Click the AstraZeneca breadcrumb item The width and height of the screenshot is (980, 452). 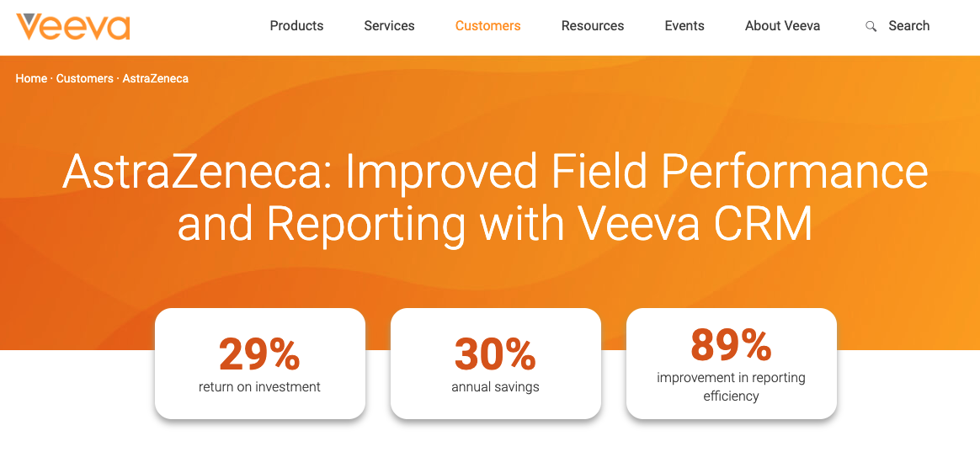(156, 78)
